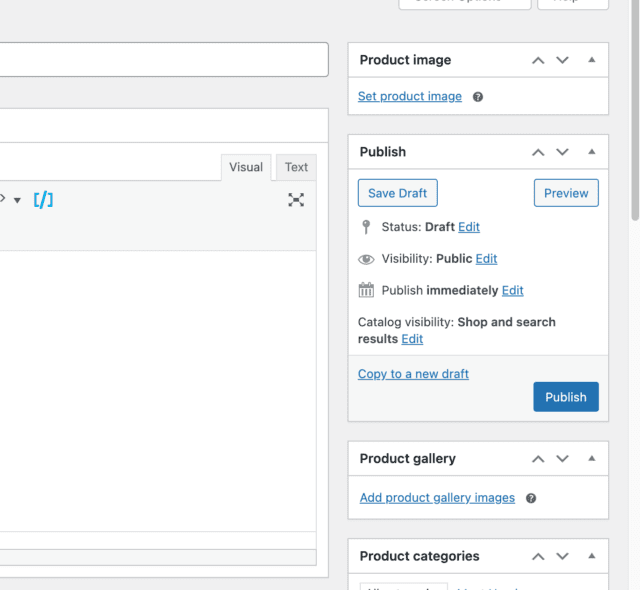640x590 pixels.
Task: Collapse the Product gallery panel
Action: [x=591, y=459]
